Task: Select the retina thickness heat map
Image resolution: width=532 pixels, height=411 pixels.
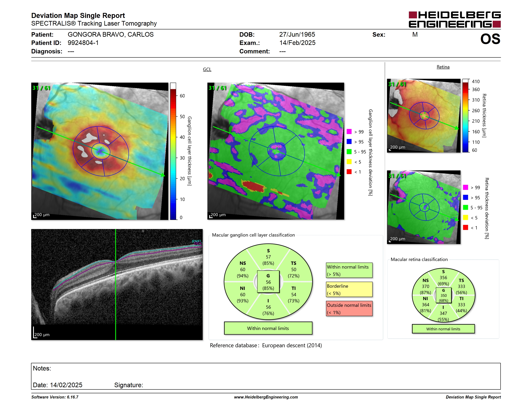Action: pyautogui.click(x=424, y=116)
